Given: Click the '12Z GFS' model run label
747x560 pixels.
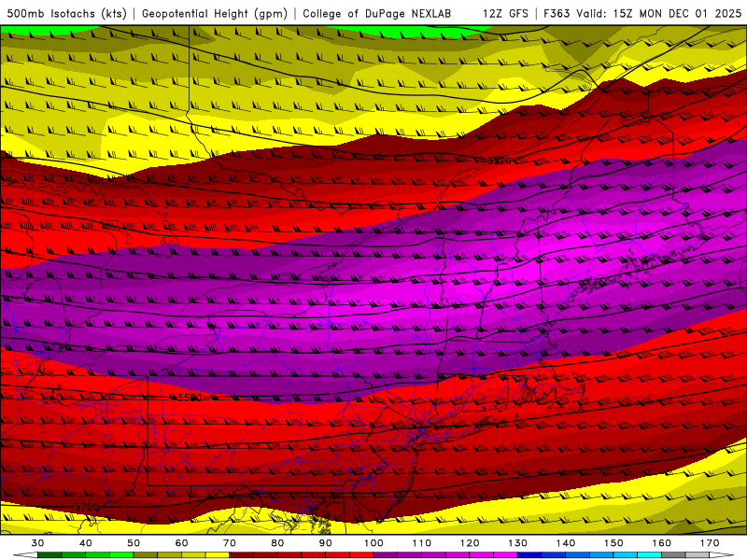Looking at the screenshot, I should pyautogui.click(x=505, y=14).
